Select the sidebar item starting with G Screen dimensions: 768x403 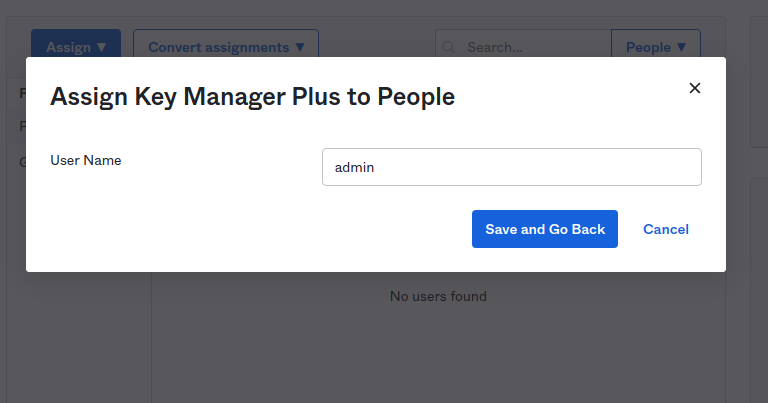(22, 162)
